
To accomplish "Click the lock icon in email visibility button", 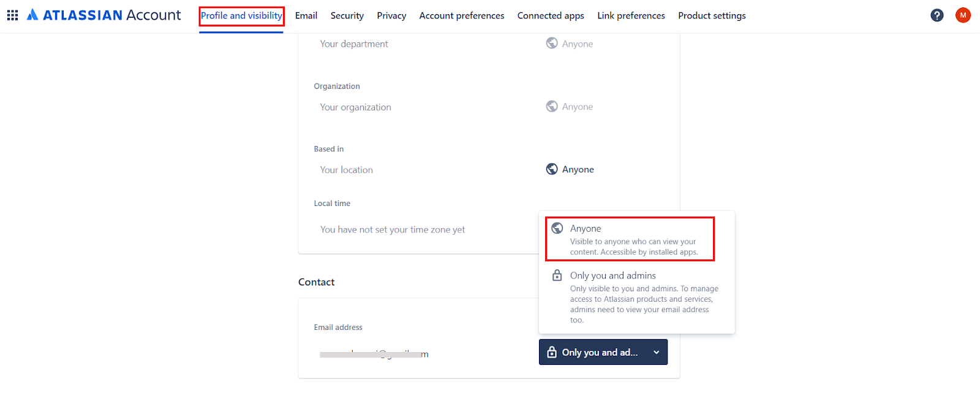I will point(552,352).
